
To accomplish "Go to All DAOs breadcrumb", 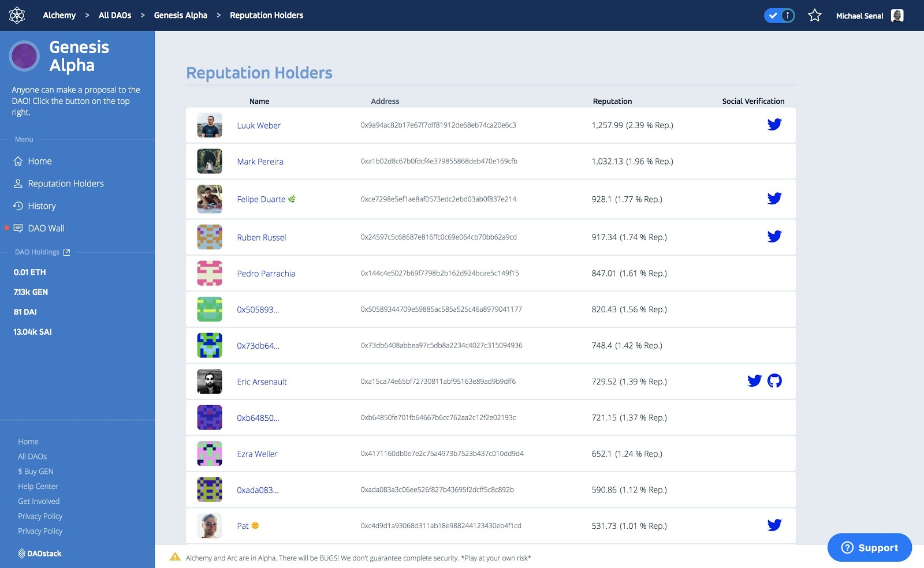I will click(x=115, y=15).
